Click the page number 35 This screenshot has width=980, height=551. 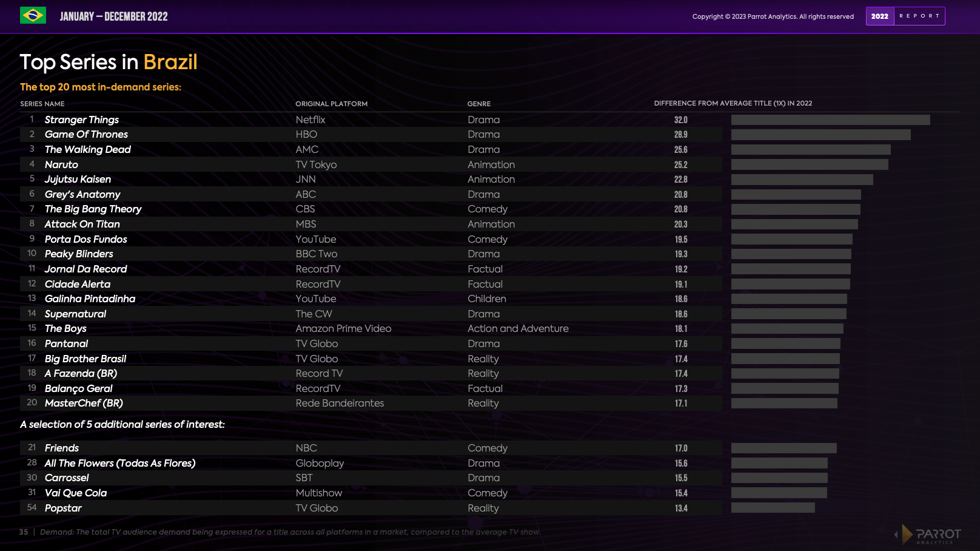point(24,532)
